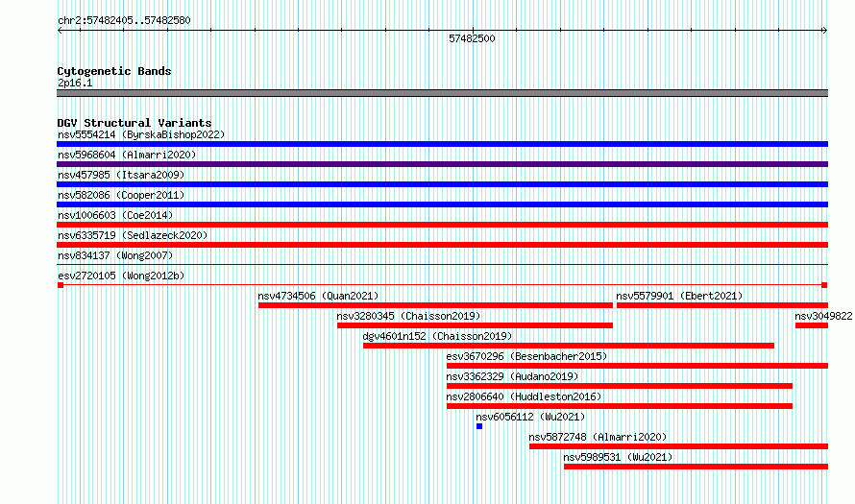This screenshot has height=504, width=855.
Task: Open dgv4601n152 (Chaisson2019) variant label
Action: (x=437, y=336)
